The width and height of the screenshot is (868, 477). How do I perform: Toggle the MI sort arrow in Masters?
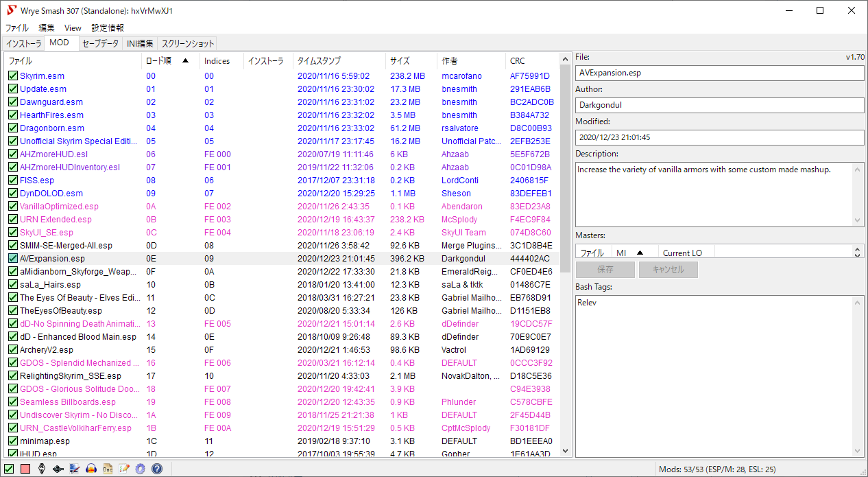(x=640, y=253)
